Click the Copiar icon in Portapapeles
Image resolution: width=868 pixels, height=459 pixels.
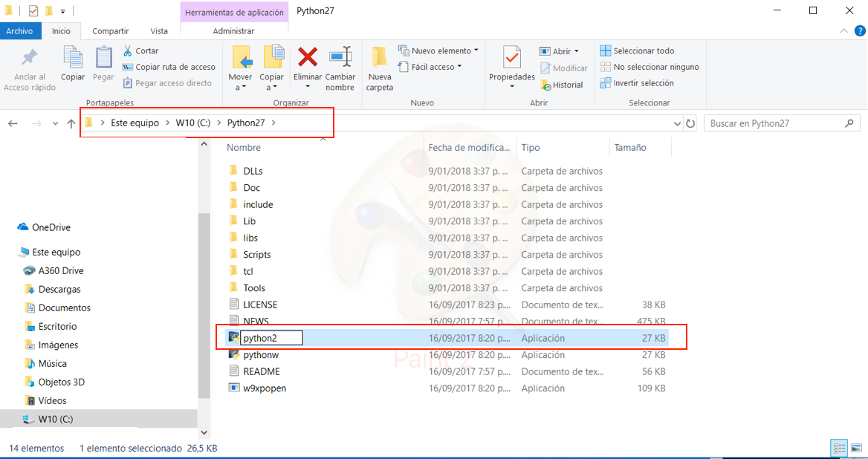click(73, 57)
